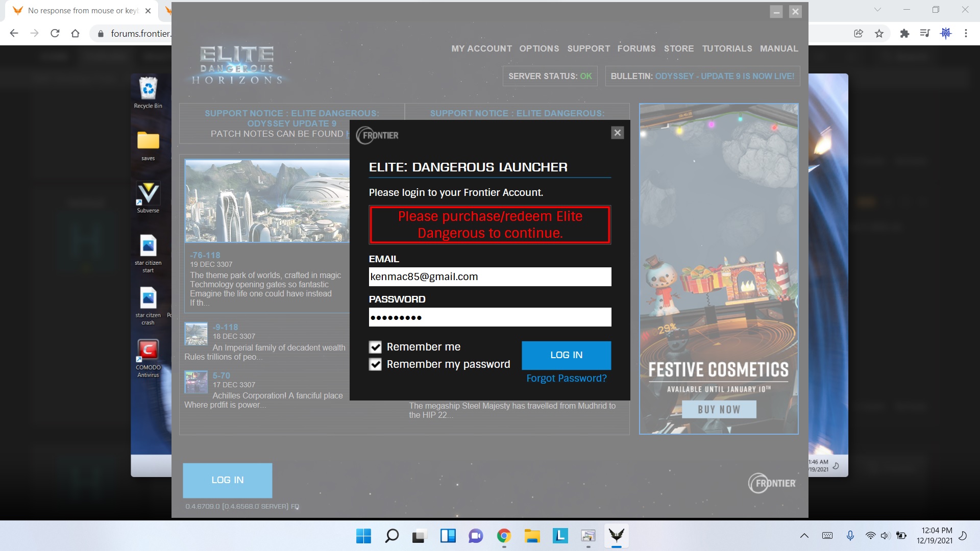Open SUPPORT in the launcher menu

point(589,48)
